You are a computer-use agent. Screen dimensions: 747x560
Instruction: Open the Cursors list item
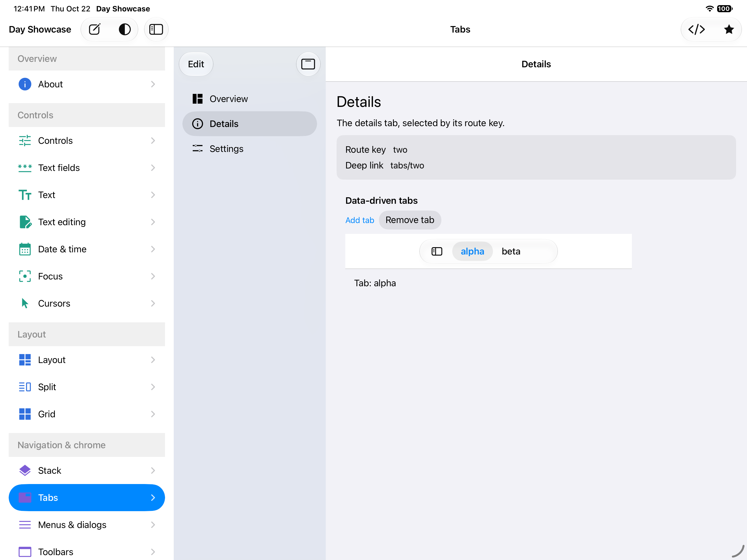87,303
